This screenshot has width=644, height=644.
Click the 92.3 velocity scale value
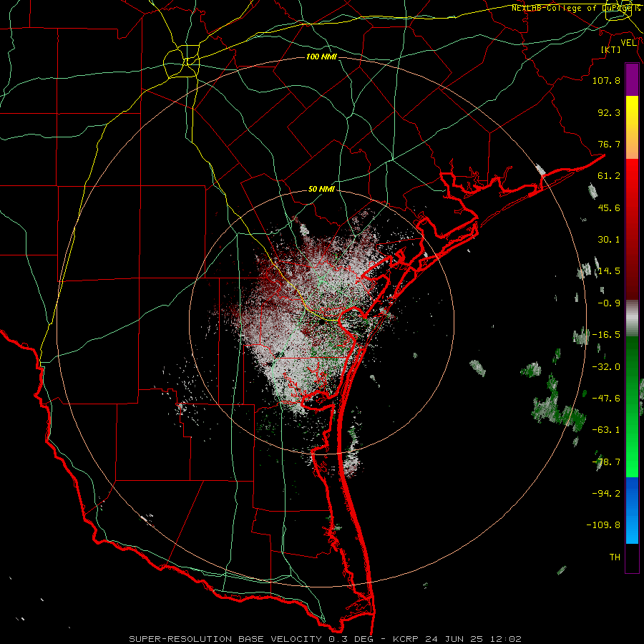609,112
